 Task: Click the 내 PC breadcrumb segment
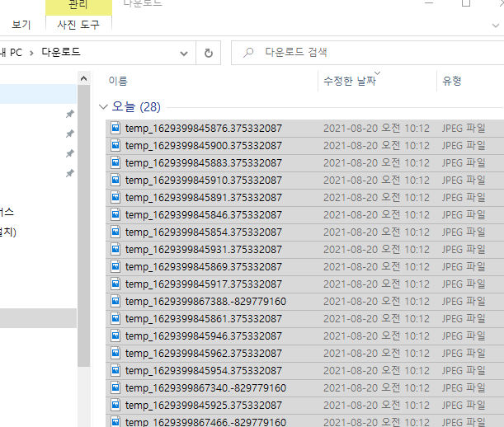click(x=12, y=53)
